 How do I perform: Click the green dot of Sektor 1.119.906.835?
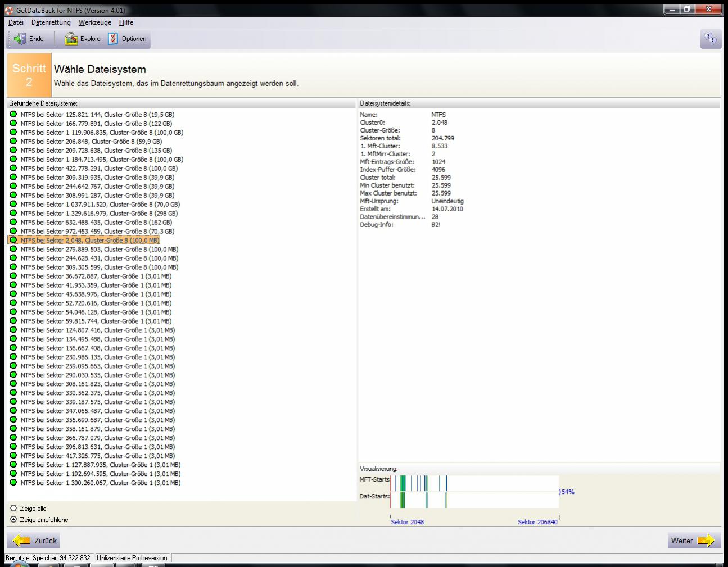[x=13, y=133]
